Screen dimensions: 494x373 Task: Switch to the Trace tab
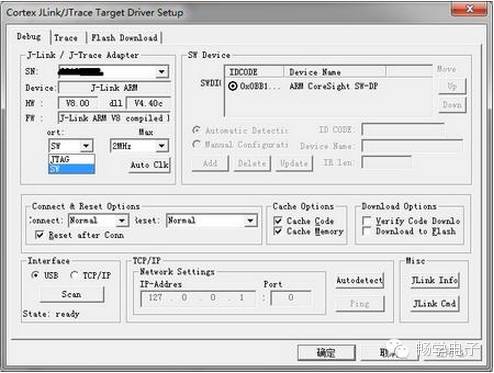pyautogui.click(x=66, y=38)
